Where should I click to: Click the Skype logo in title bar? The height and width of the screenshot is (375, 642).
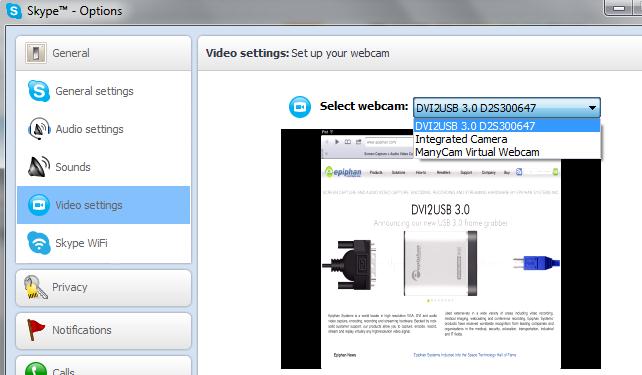tap(14, 11)
